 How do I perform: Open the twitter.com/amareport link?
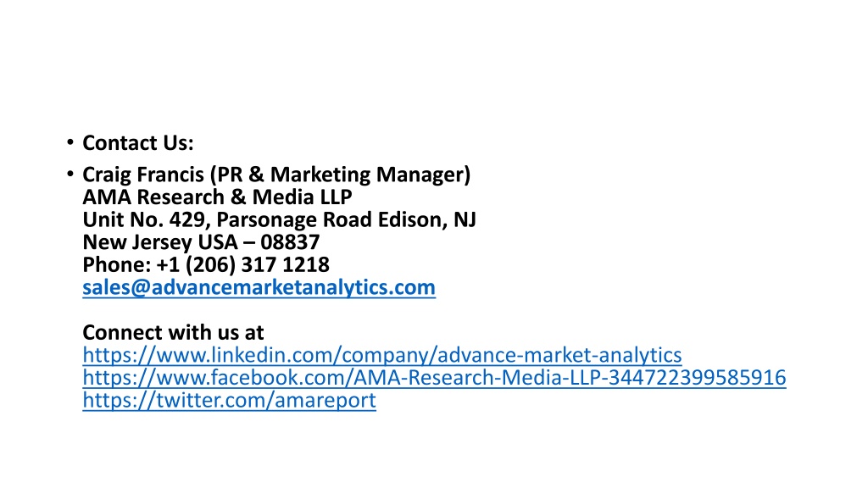[x=229, y=400]
